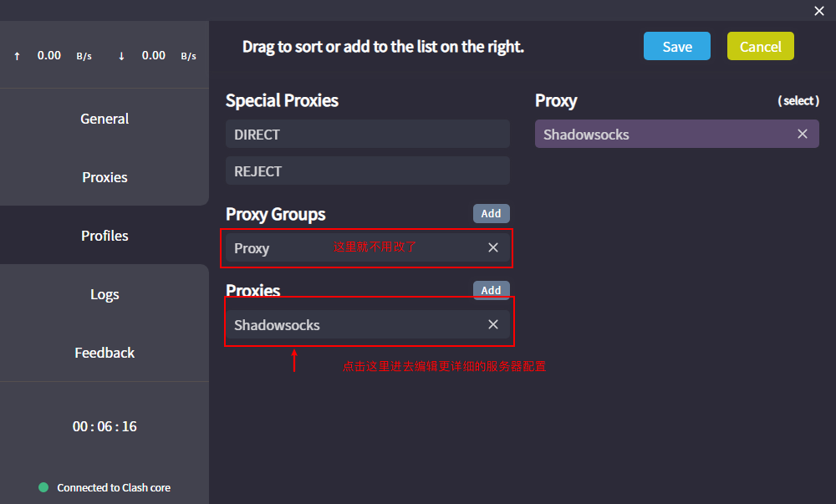836x504 pixels.
Task: Remove Shadowsocks from the Proxy group list
Action: [802, 135]
